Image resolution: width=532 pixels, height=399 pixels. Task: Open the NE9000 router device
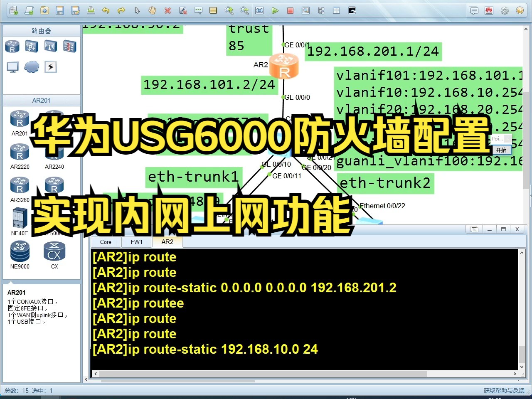(x=20, y=251)
